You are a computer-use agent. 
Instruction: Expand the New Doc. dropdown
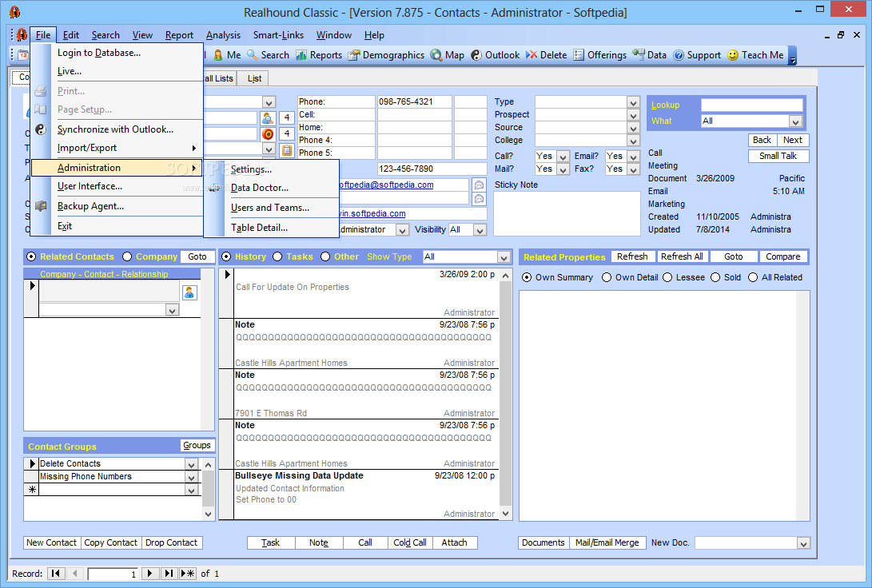803,543
